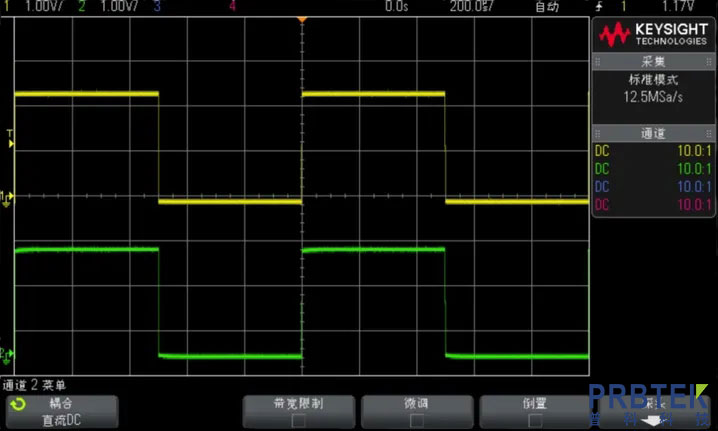Expand the 通道 channel panel header
718x431 pixels.
pyautogui.click(x=653, y=133)
